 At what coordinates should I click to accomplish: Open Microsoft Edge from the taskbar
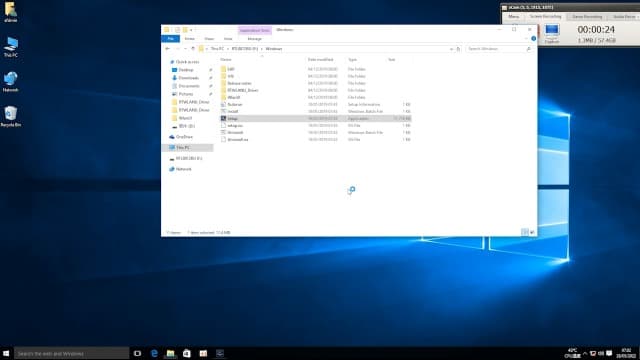154,353
